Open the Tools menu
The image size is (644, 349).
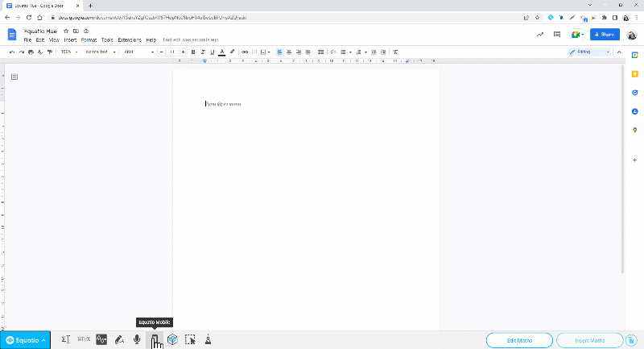click(107, 39)
